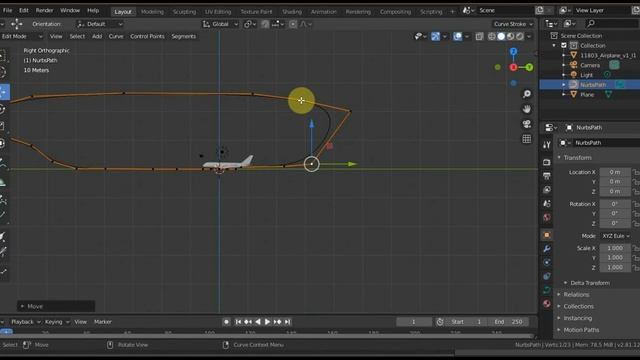This screenshot has width=640, height=360.
Task: Toggle X-ray view in the header
Action: coord(479,36)
